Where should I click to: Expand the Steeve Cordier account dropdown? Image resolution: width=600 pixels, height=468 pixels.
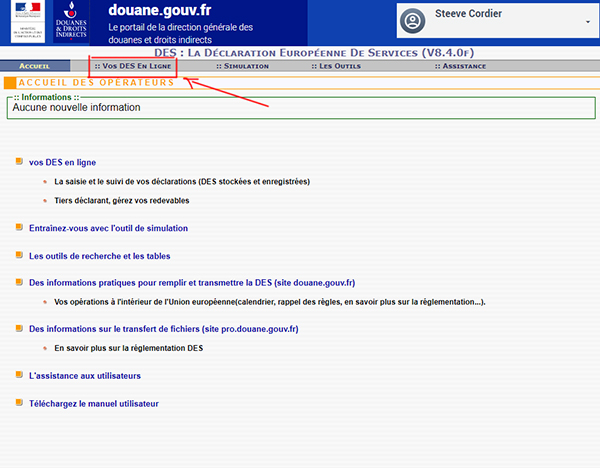tap(588, 22)
